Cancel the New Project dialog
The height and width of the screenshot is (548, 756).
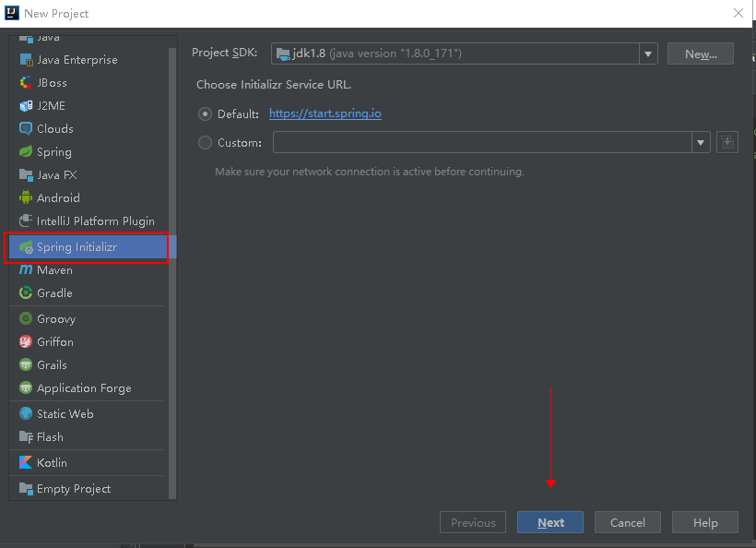coord(627,522)
